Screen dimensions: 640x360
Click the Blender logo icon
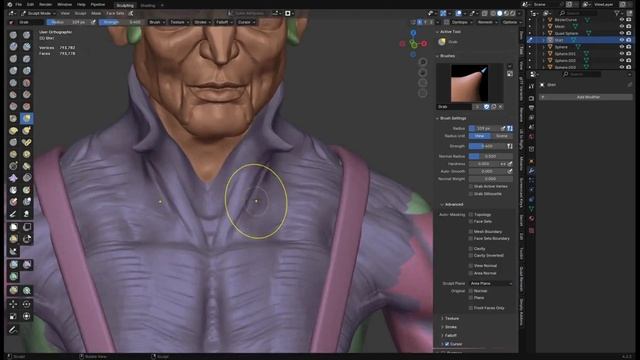tap(10, 4)
